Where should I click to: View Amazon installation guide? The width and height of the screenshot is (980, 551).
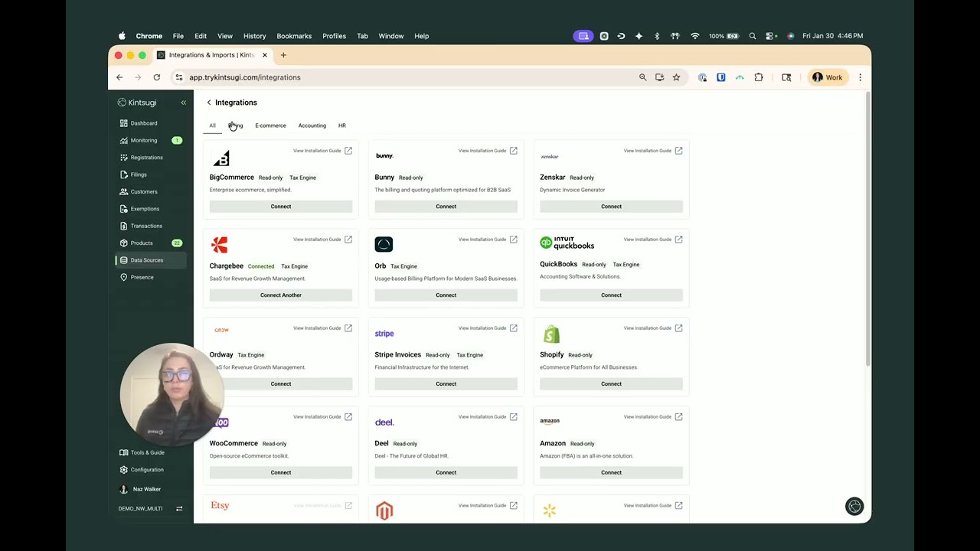pos(653,417)
